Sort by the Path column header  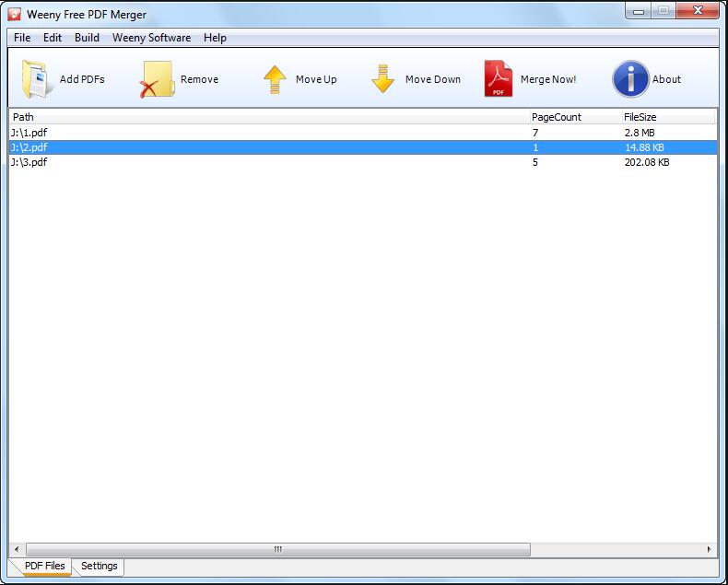tap(269, 117)
